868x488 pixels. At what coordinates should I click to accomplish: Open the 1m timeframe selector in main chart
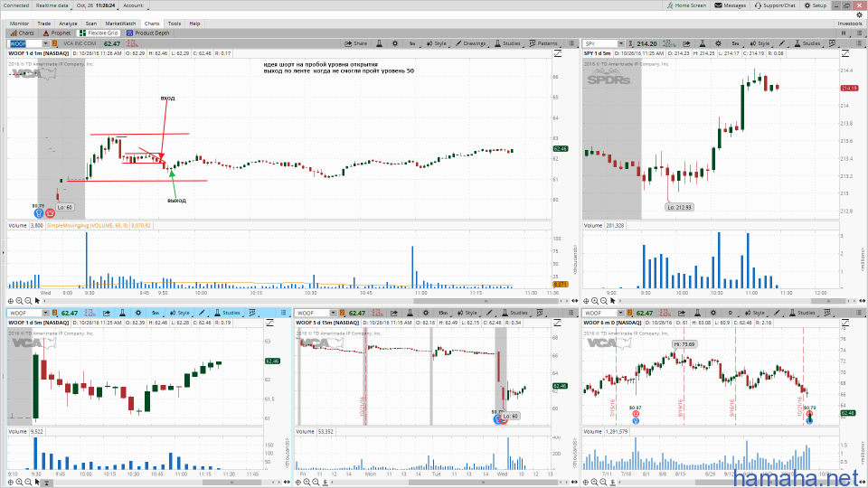coord(412,43)
